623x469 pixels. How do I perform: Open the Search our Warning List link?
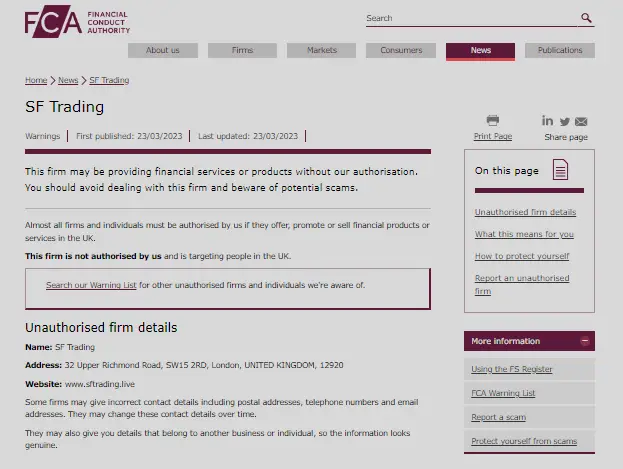pos(91,285)
